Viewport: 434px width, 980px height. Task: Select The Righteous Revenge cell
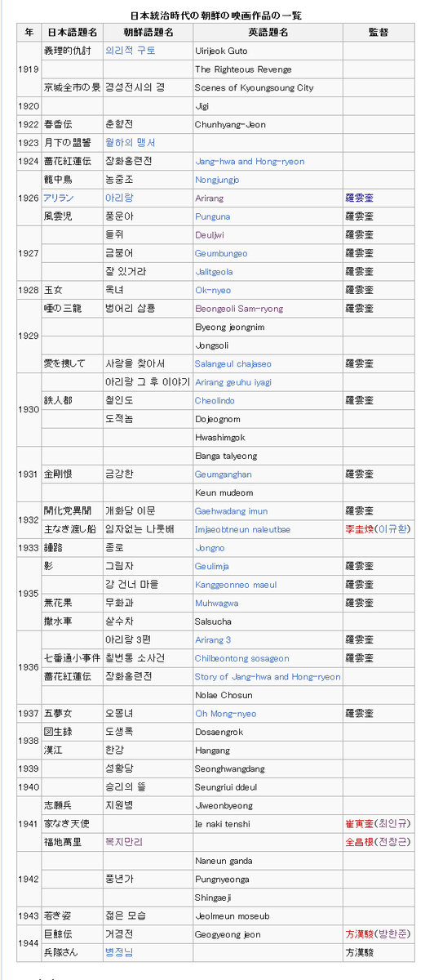(x=268, y=69)
